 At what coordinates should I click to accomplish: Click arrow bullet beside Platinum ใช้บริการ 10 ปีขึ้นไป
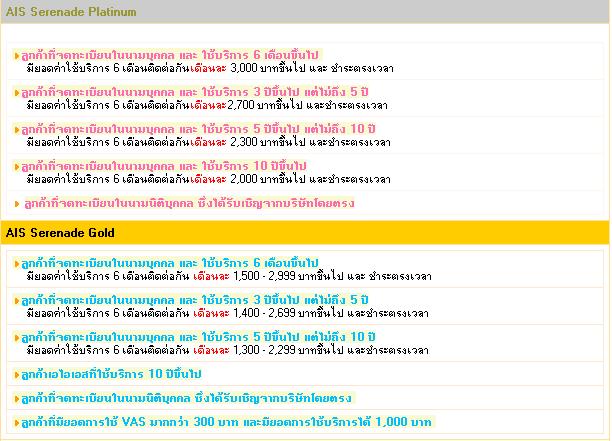17,167
